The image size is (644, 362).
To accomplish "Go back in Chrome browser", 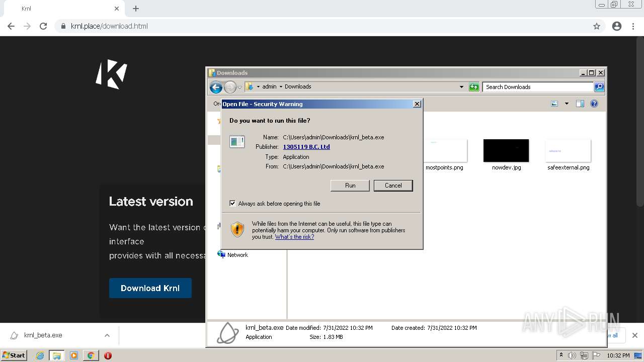I will [11, 26].
